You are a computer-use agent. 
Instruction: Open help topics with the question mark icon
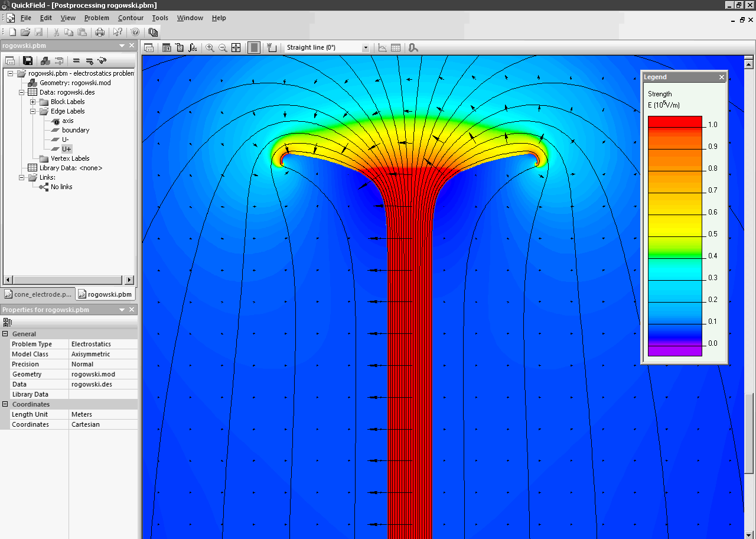click(135, 32)
